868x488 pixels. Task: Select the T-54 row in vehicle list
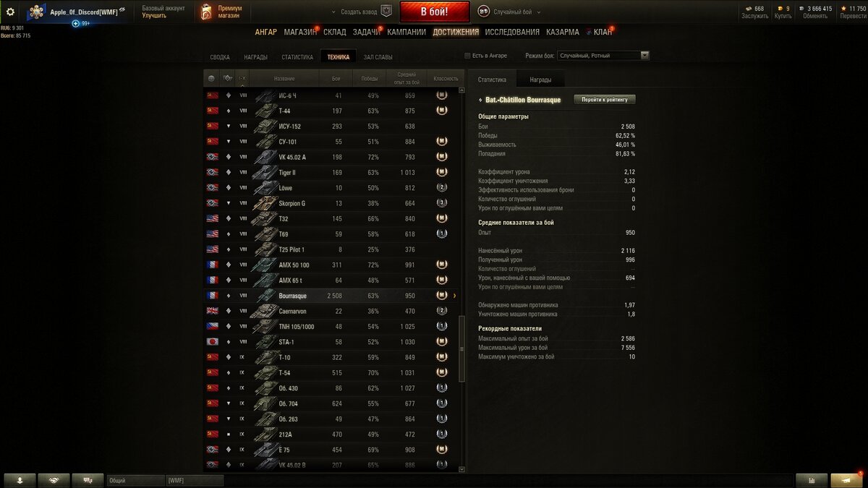click(331, 372)
